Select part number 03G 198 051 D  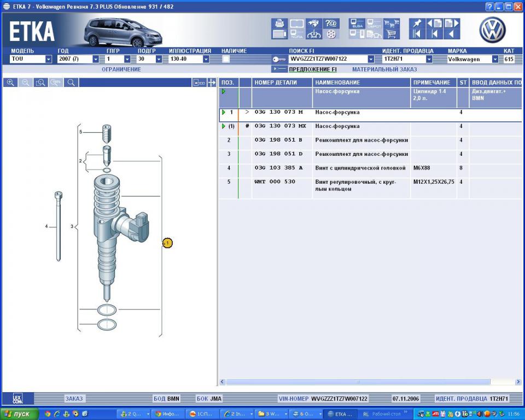click(278, 154)
